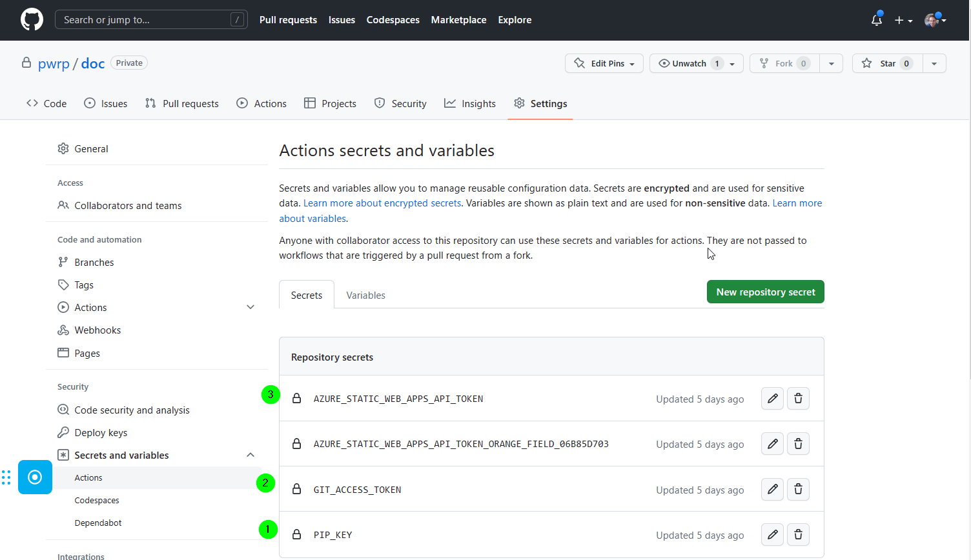Open Learn more about encrypted secrets link
The width and height of the screenshot is (971, 560).
382,203
